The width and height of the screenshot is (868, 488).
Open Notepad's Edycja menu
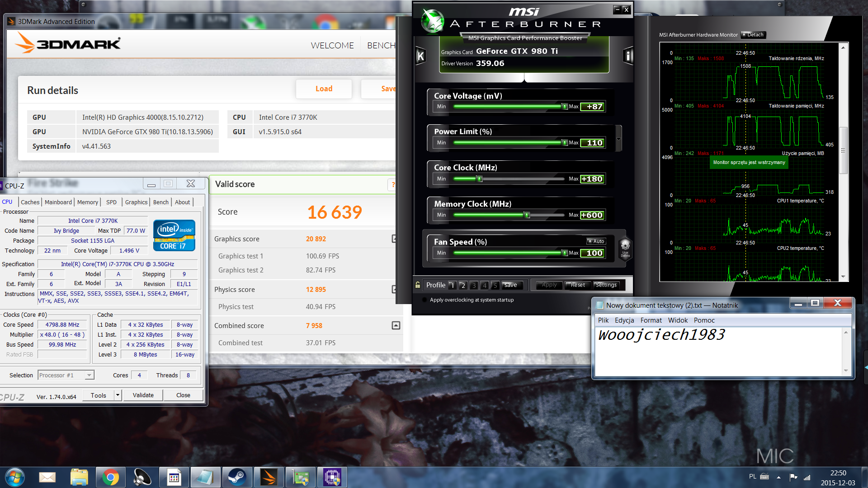pyautogui.click(x=624, y=320)
